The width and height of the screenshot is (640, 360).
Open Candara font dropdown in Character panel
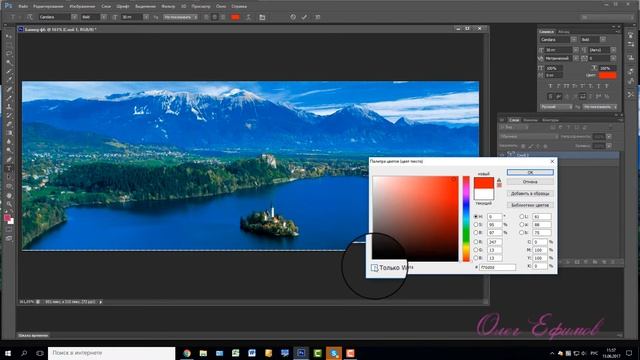pyautogui.click(x=574, y=40)
